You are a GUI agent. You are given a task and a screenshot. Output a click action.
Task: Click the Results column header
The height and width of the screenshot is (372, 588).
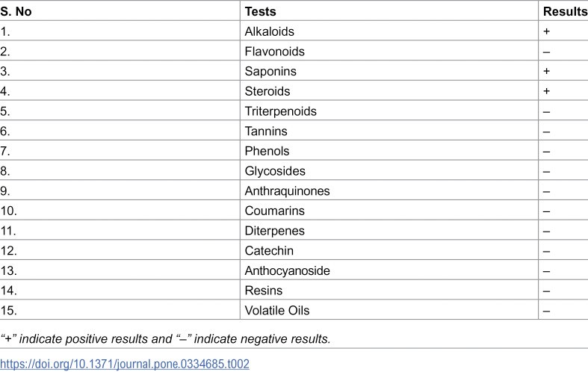coord(565,12)
